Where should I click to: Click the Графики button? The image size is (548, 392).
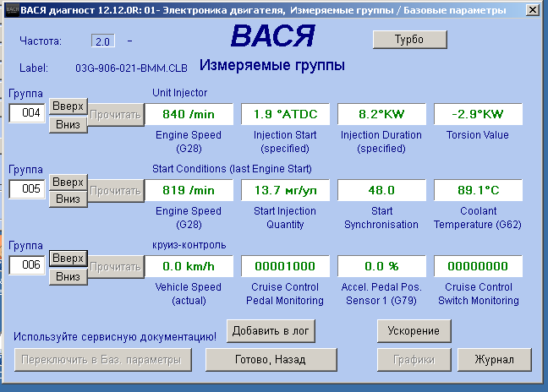[x=414, y=360]
